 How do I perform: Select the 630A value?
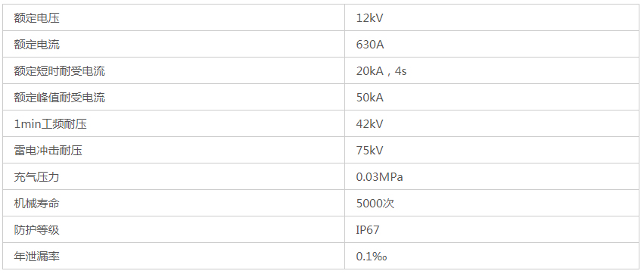(x=369, y=45)
